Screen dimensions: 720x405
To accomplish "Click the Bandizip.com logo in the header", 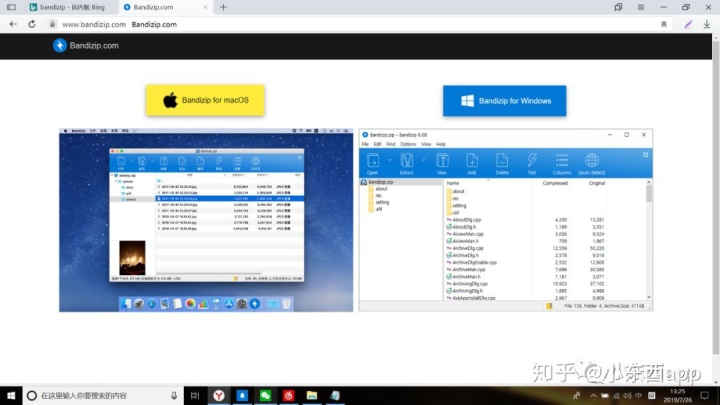I will (x=86, y=45).
